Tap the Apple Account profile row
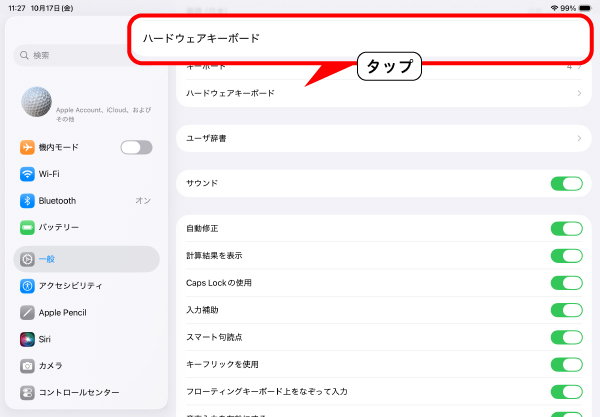The width and height of the screenshot is (600, 417). [86, 101]
